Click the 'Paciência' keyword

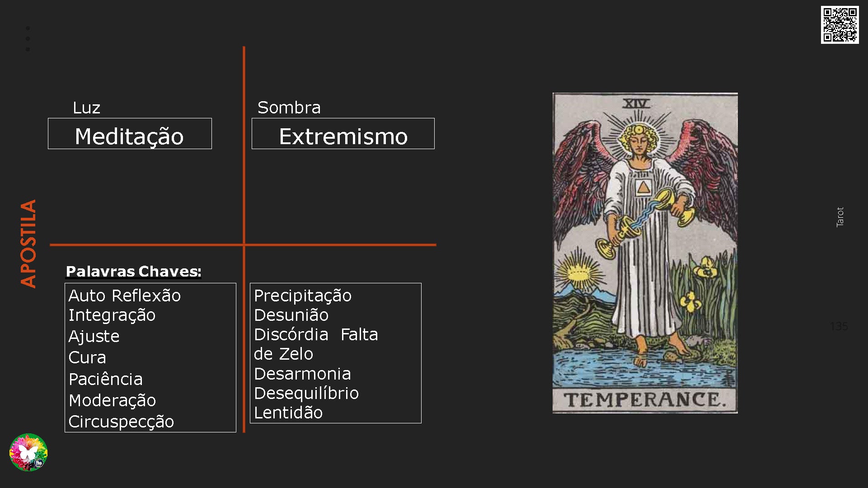point(106,379)
